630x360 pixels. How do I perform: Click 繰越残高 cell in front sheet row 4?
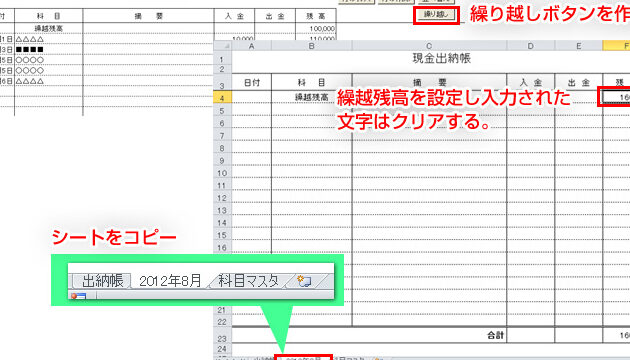click(x=312, y=97)
